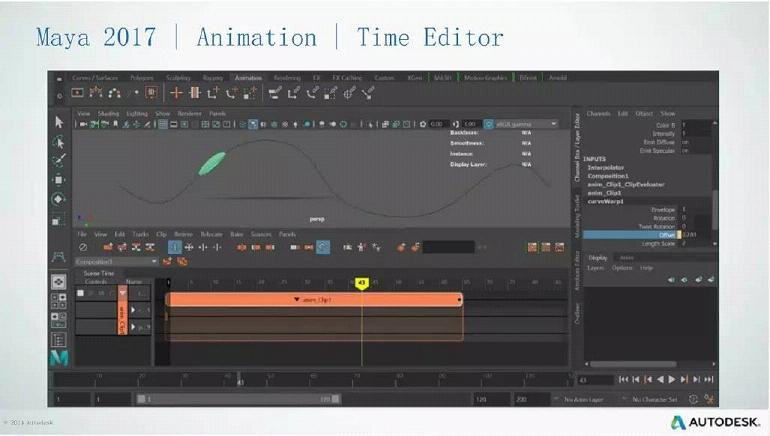The height and width of the screenshot is (436, 770).
Task: Click create composition icon beside Composition1
Action: pyautogui.click(x=167, y=262)
